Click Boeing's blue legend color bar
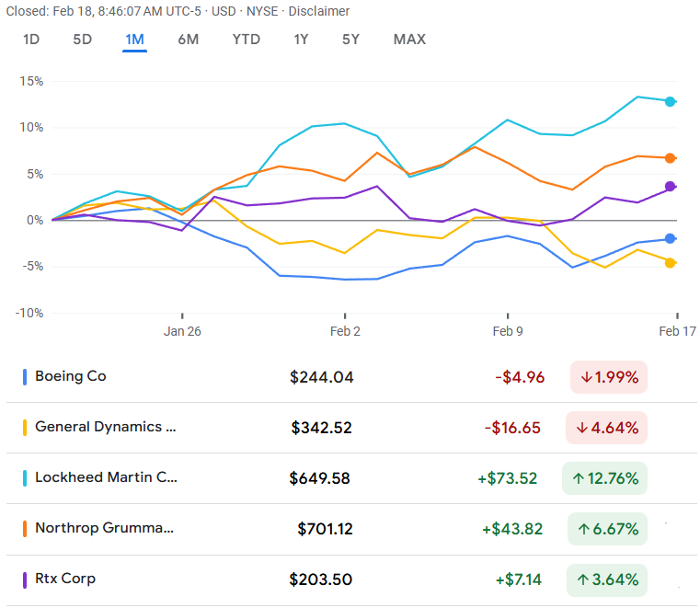700x608 pixels. point(25,377)
